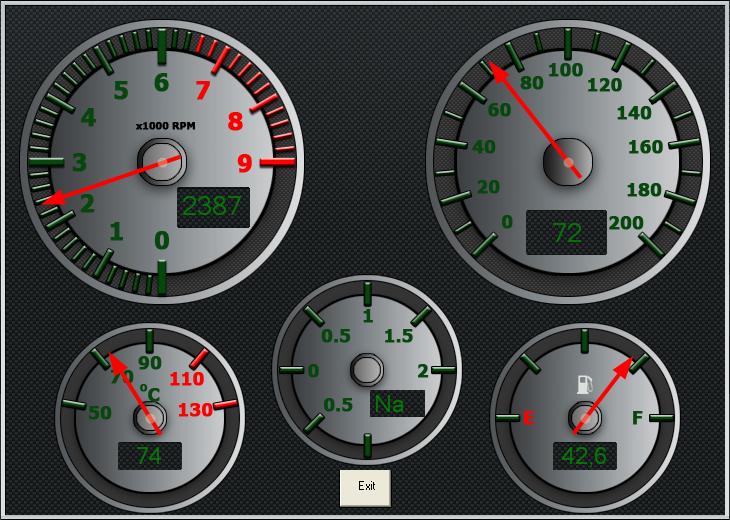730x520 pixels.
Task: Click the red E empty fuel marker
Action: tap(528, 418)
